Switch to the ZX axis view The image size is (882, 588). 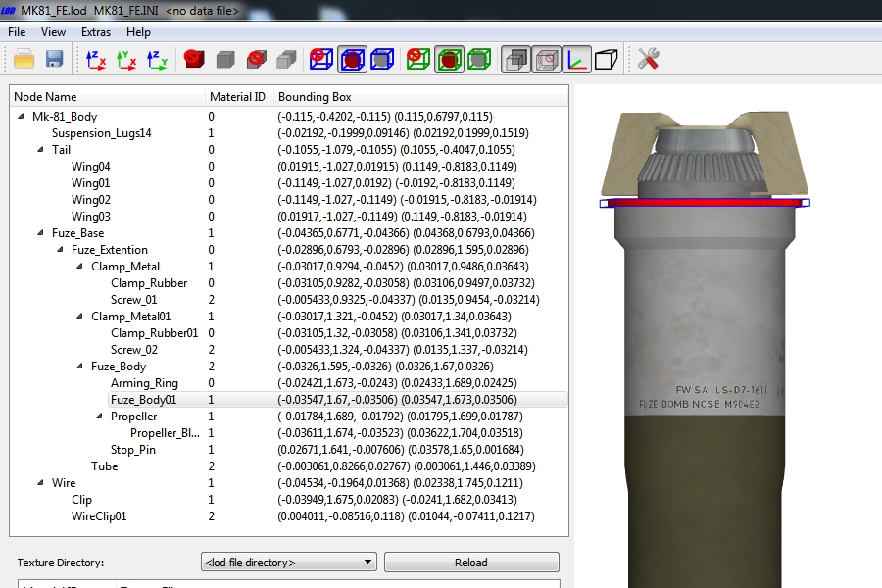[x=96, y=59]
